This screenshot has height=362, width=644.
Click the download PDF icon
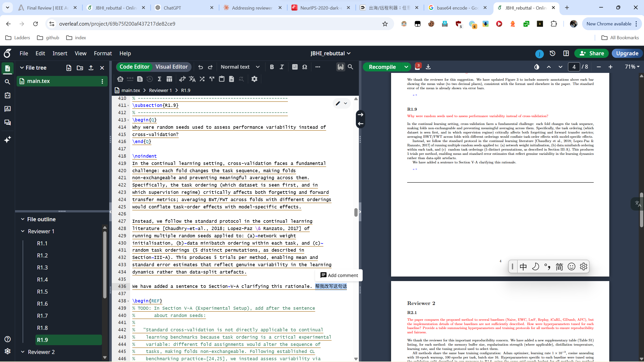(x=428, y=67)
